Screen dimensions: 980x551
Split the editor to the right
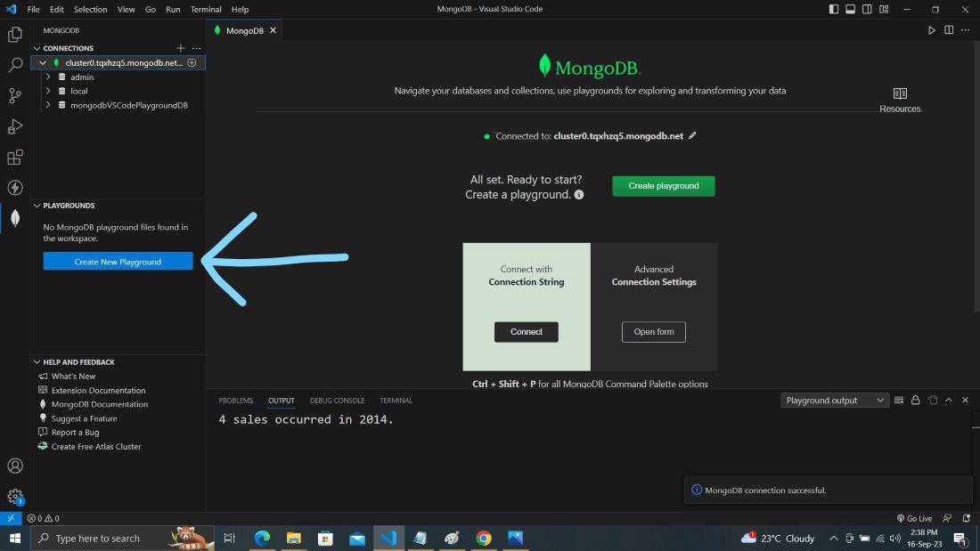point(949,30)
